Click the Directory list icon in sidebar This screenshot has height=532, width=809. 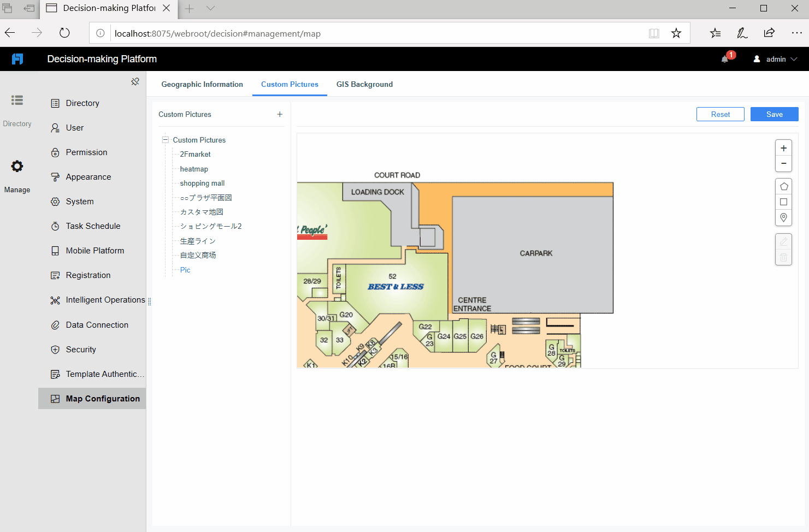point(17,100)
